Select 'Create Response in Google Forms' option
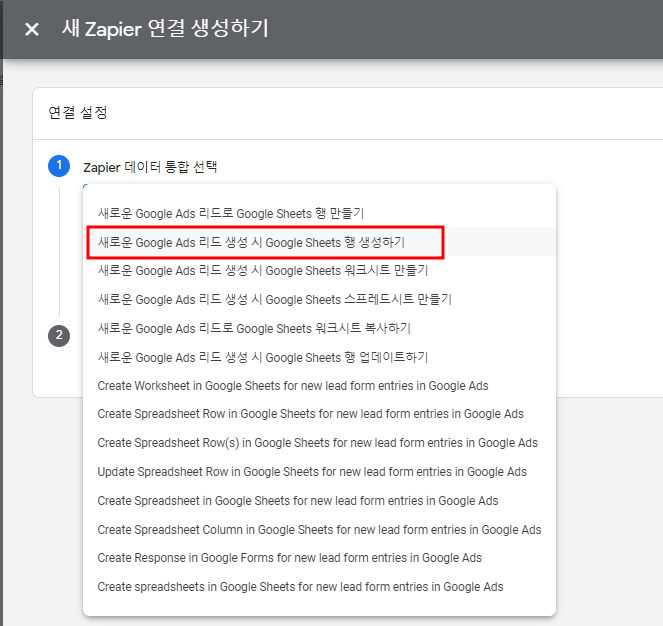This screenshot has width=663, height=626. [x=319, y=558]
